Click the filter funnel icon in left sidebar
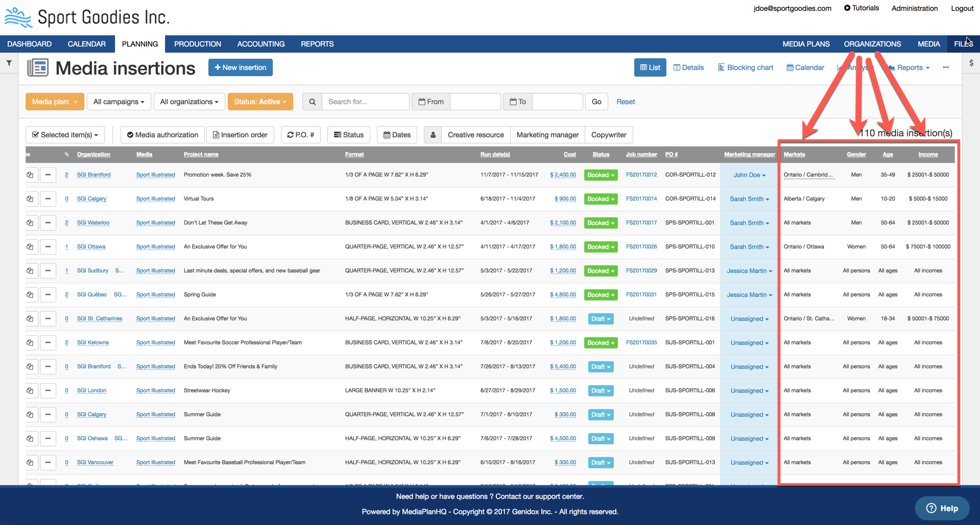This screenshot has height=525, width=980. (x=9, y=63)
